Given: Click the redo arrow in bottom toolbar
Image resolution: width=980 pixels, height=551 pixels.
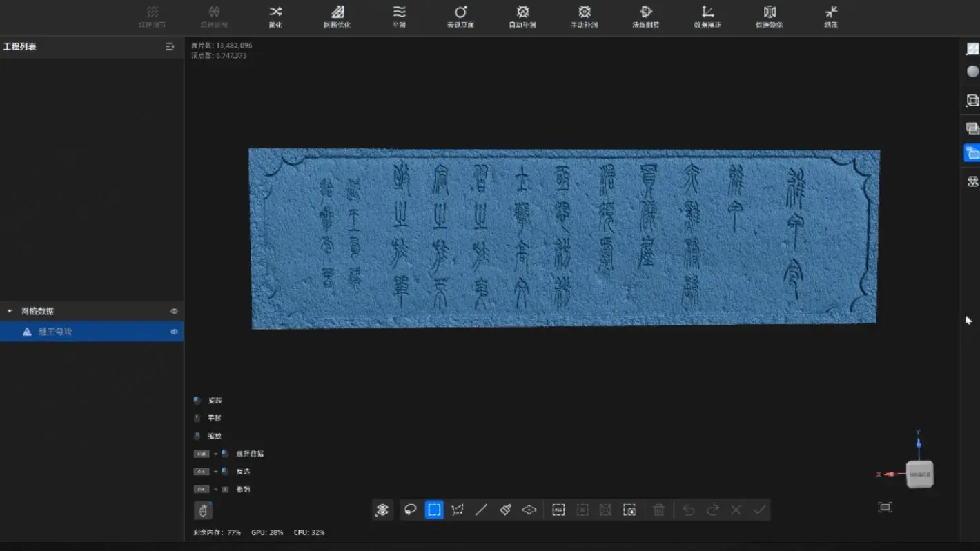Looking at the screenshot, I should 712,510.
